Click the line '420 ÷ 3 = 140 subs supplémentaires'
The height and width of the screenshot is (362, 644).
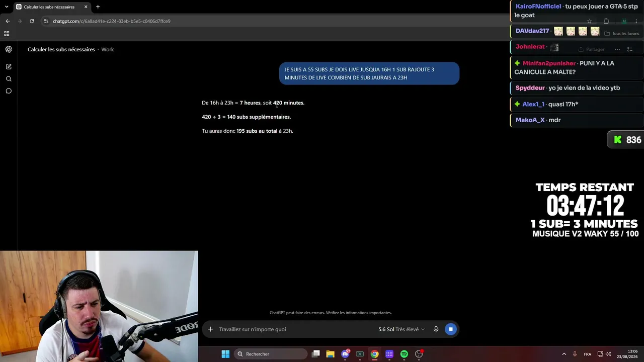[246, 117]
